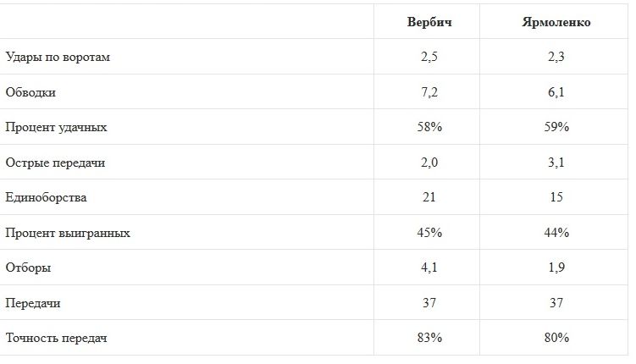Select the 44% cell for Ярмоленко
This screenshot has height=364, width=636.
556,233
